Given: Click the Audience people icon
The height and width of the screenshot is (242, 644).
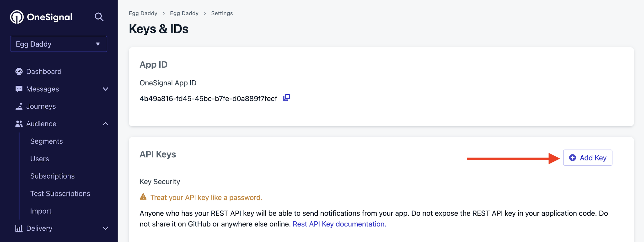Looking at the screenshot, I should [19, 124].
